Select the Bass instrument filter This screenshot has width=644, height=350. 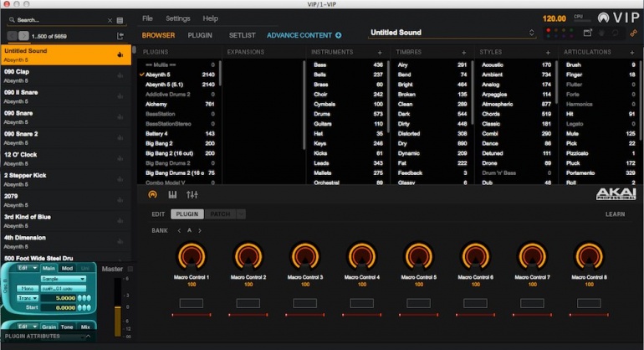coord(347,64)
